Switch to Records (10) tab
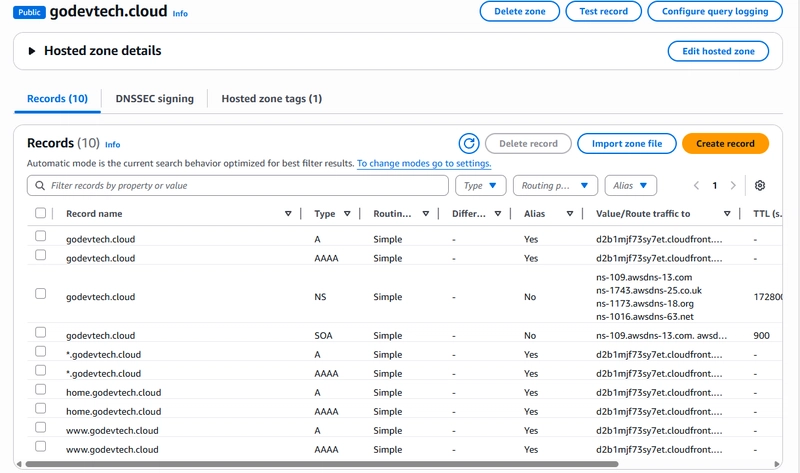This screenshot has width=800, height=473. coord(57,98)
